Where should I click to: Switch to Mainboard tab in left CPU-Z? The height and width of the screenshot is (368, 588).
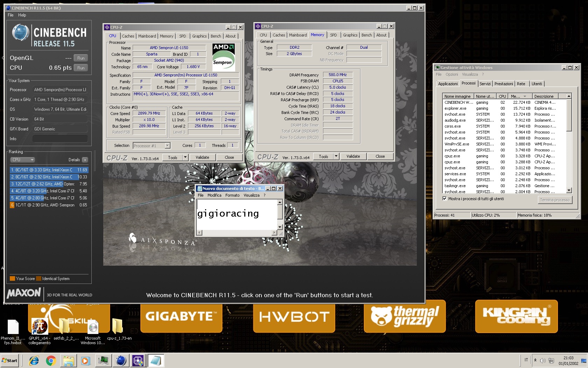tap(147, 36)
